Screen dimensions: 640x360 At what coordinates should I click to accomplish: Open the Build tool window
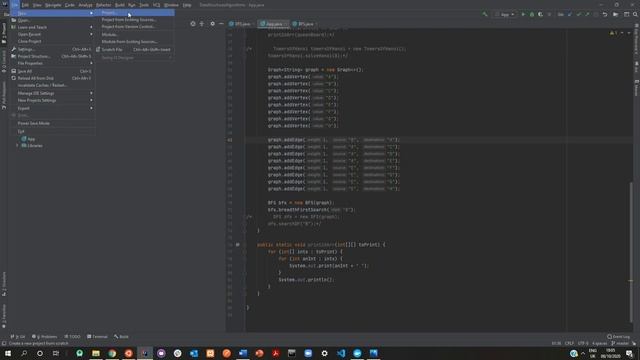[121, 336]
